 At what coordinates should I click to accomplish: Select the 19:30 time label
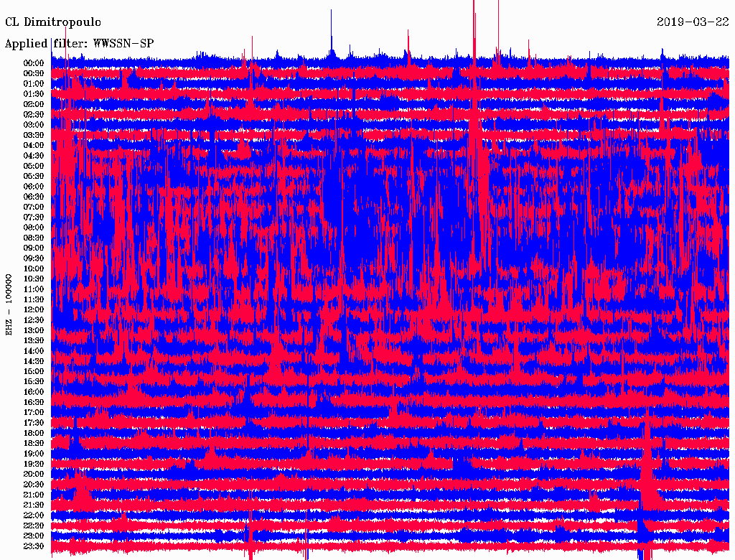[x=34, y=464]
